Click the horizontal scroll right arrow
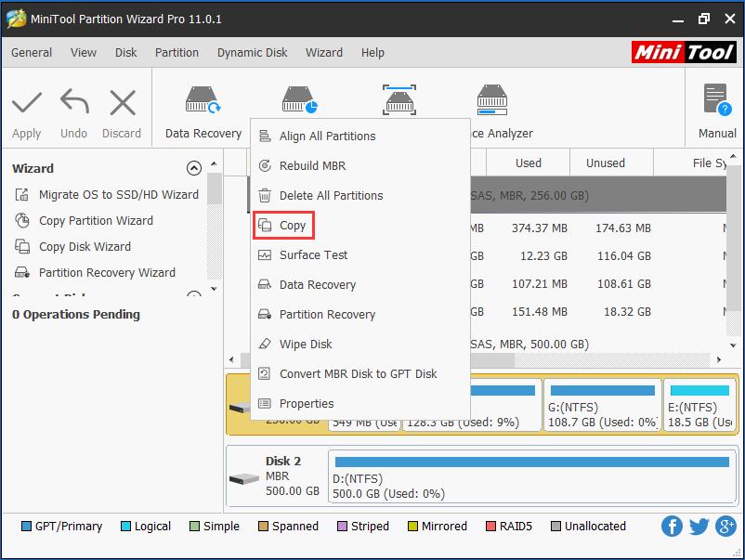 point(719,359)
